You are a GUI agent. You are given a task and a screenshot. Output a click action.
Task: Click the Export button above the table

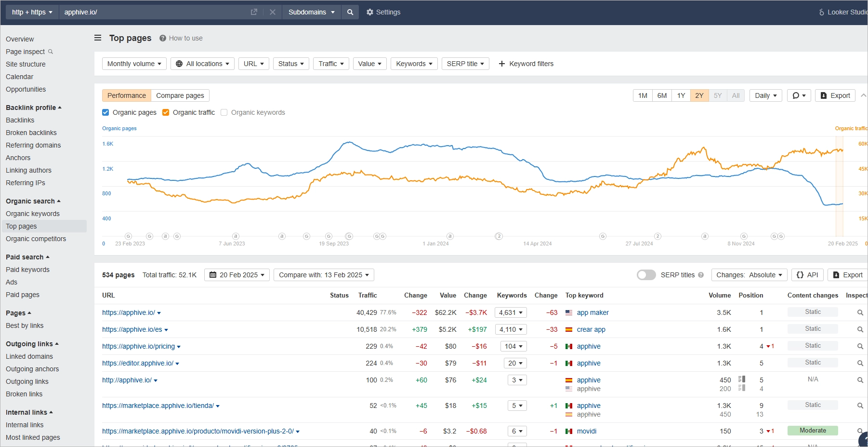tap(847, 275)
